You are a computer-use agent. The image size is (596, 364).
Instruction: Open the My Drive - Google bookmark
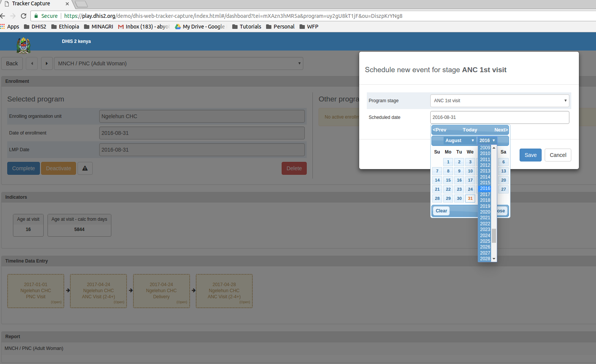(200, 27)
